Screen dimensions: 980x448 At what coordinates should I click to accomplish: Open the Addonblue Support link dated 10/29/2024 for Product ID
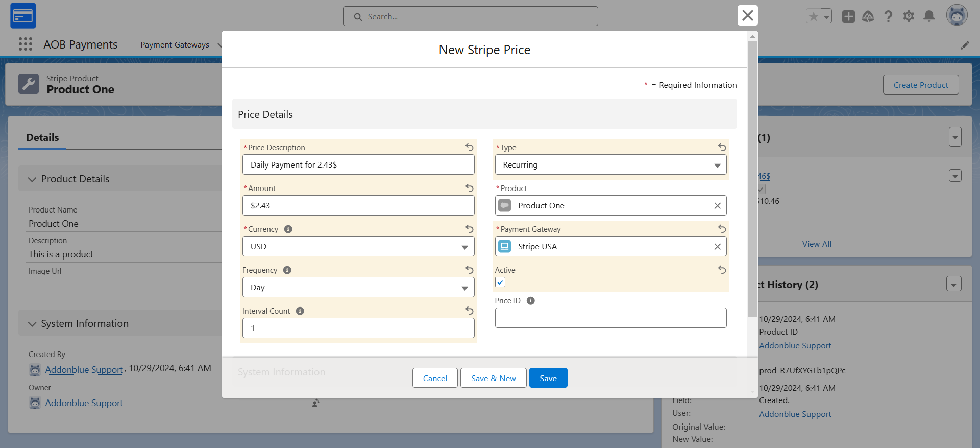click(795, 346)
